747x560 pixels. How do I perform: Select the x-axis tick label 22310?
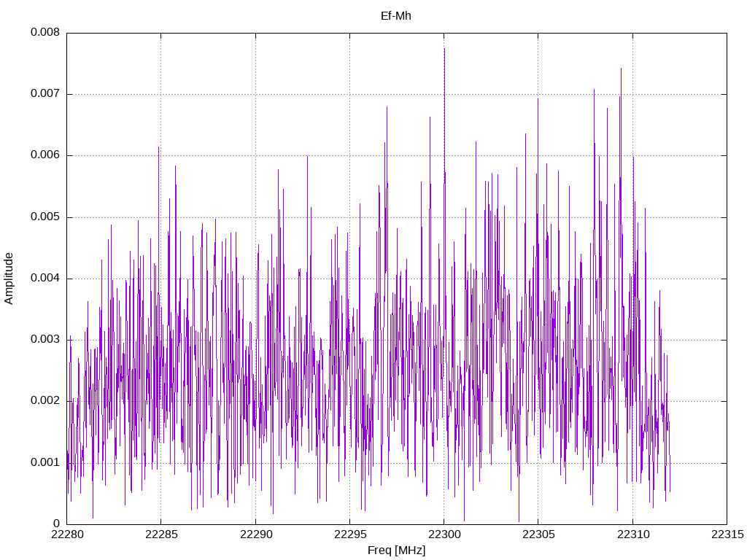pos(633,534)
